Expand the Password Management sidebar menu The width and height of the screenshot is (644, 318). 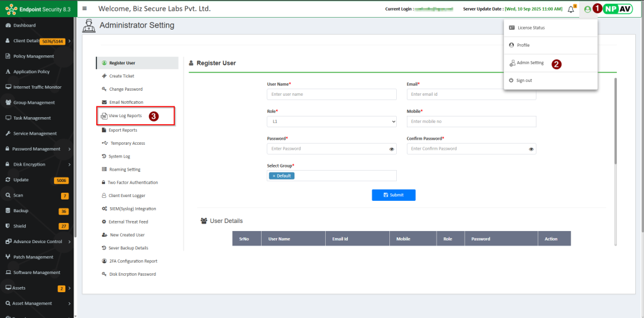(x=36, y=149)
